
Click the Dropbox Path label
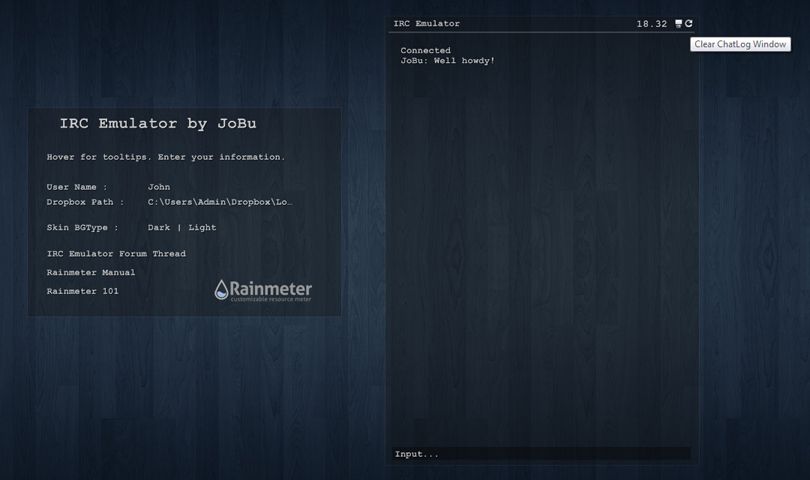85,202
